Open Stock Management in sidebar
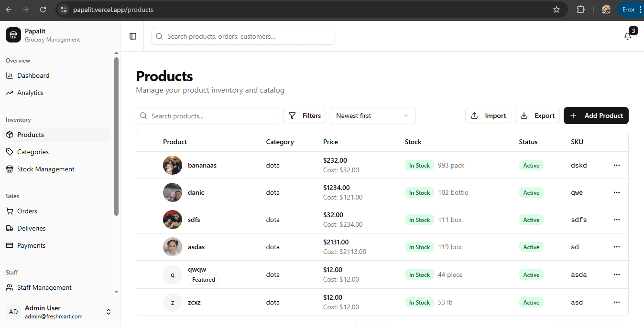Viewport: 644px width, 327px height. 55,169
